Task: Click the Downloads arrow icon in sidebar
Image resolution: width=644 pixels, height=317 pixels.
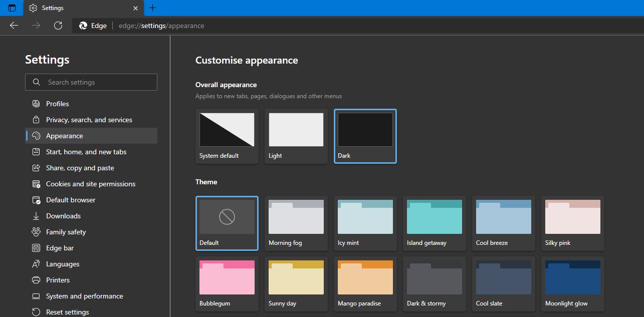Action: coord(36,216)
